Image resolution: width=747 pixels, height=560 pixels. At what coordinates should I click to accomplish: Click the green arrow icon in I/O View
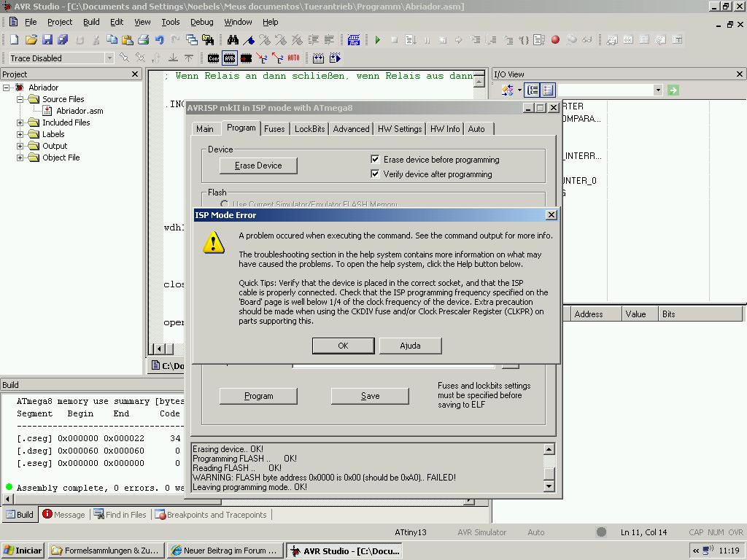click(673, 90)
